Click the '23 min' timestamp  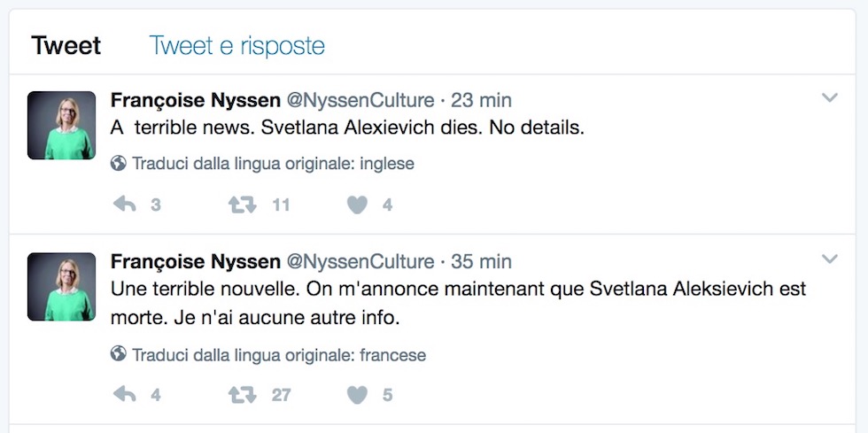[482, 100]
